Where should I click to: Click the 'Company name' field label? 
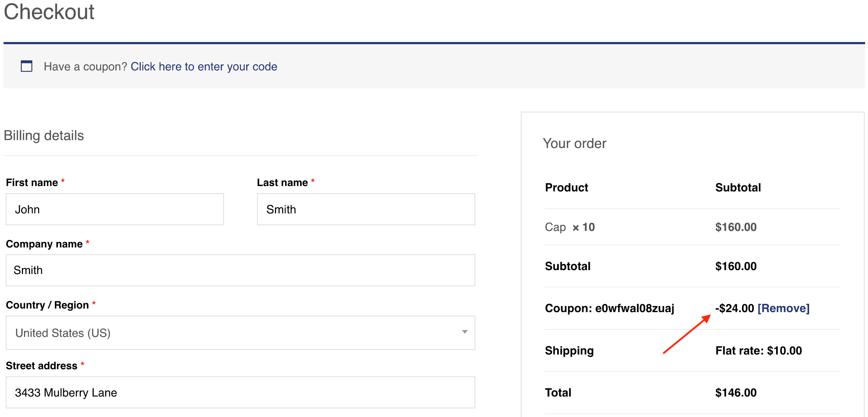click(x=44, y=244)
